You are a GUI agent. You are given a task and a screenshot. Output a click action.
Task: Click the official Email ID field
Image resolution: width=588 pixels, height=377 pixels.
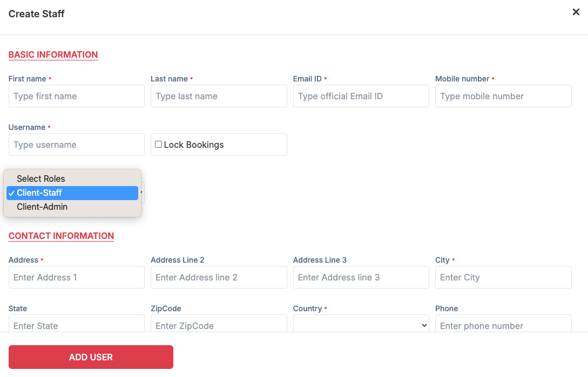pyautogui.click(x=361, y=96)
